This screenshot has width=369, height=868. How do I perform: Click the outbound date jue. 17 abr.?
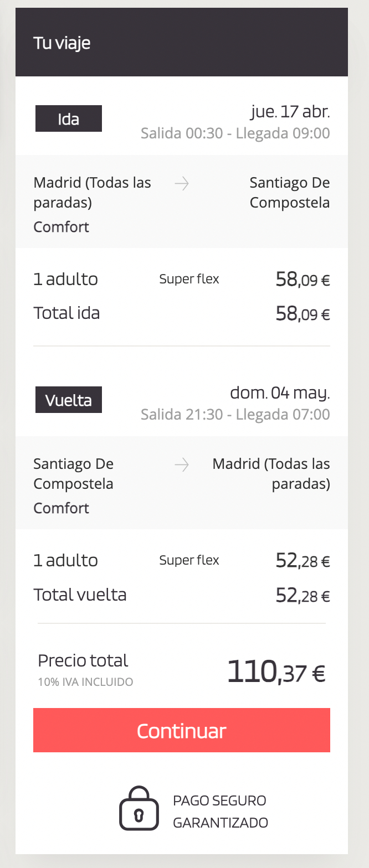pos(290,112)
